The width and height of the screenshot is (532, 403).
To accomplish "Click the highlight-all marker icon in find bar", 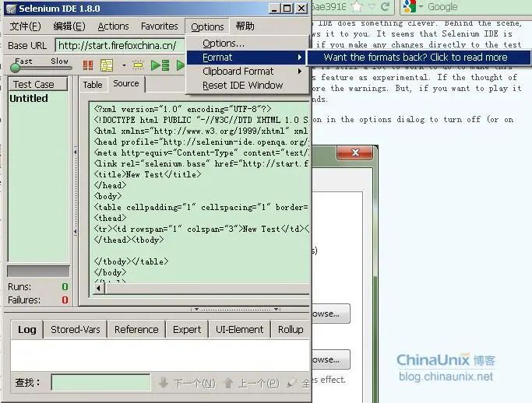I will [x=291, y=384].
